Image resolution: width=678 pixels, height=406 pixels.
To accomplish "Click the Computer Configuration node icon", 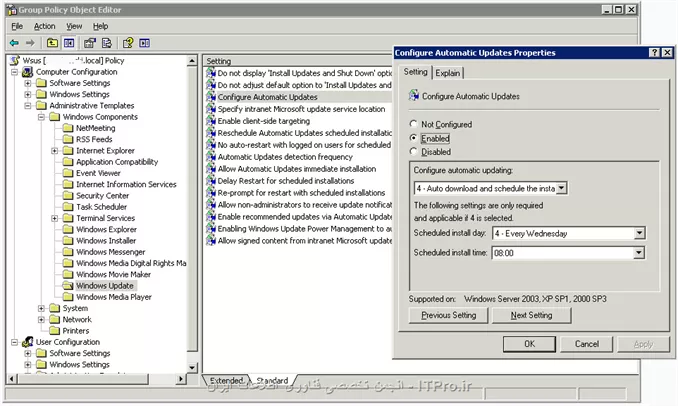I will [x=27, y=72].
